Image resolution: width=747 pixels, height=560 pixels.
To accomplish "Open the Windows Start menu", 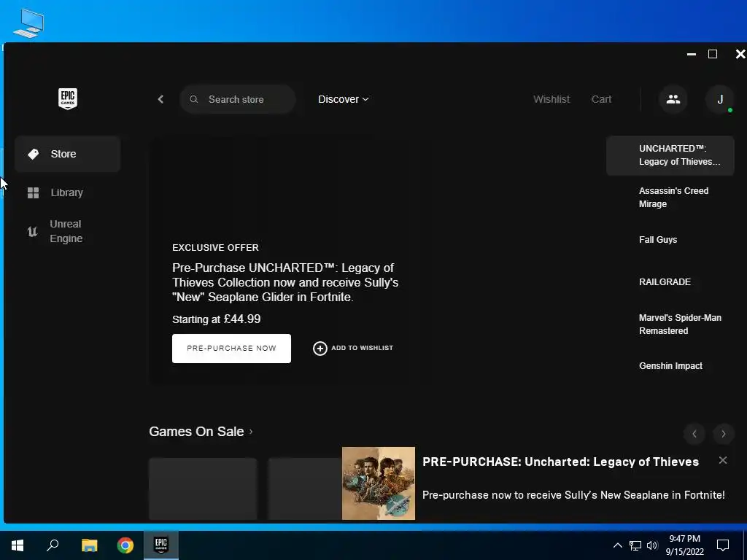I will point(18,545).
